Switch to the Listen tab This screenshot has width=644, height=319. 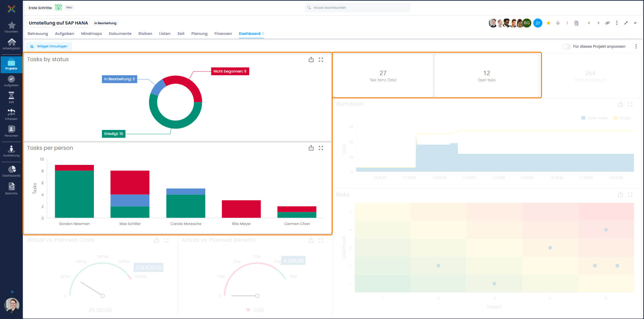165,34
